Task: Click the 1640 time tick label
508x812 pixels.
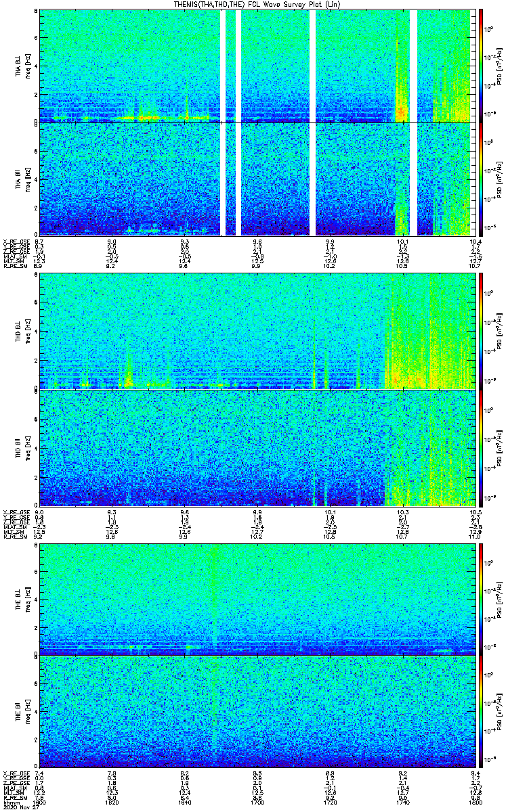Action: (x=184, y=802)
